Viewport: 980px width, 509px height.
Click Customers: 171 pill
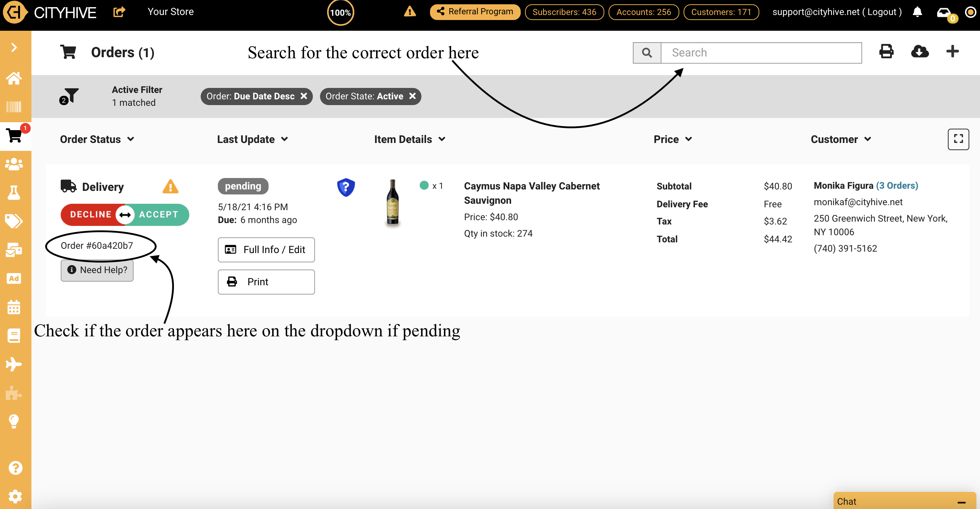[x=721, y=12]
